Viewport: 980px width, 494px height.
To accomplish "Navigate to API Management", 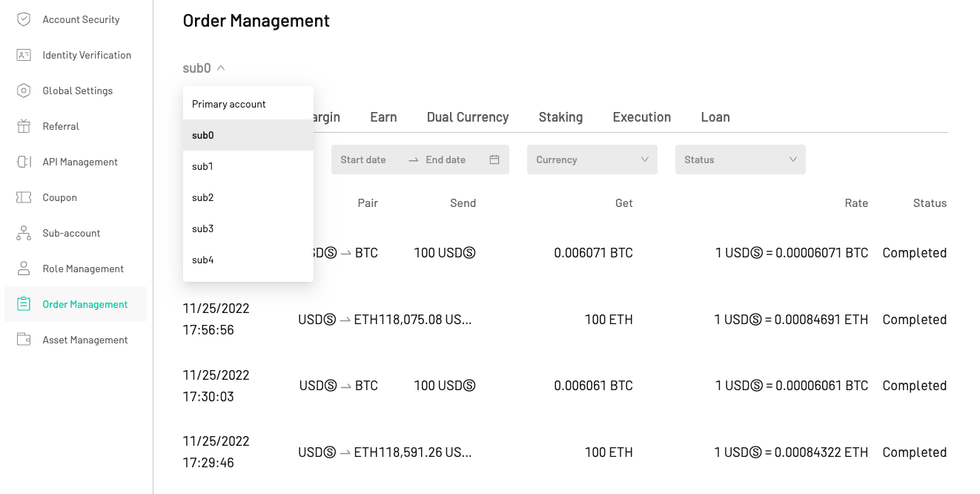I will pos(76,162).
